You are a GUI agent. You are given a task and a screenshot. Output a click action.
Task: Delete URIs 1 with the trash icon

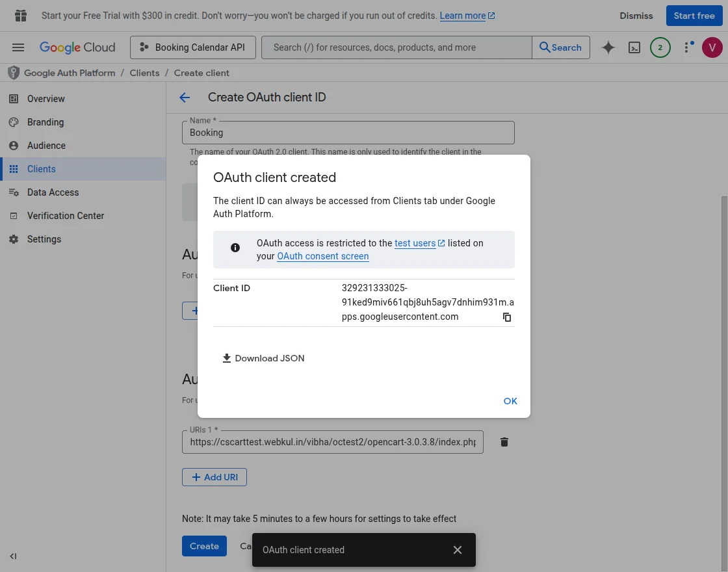(504, 441)
